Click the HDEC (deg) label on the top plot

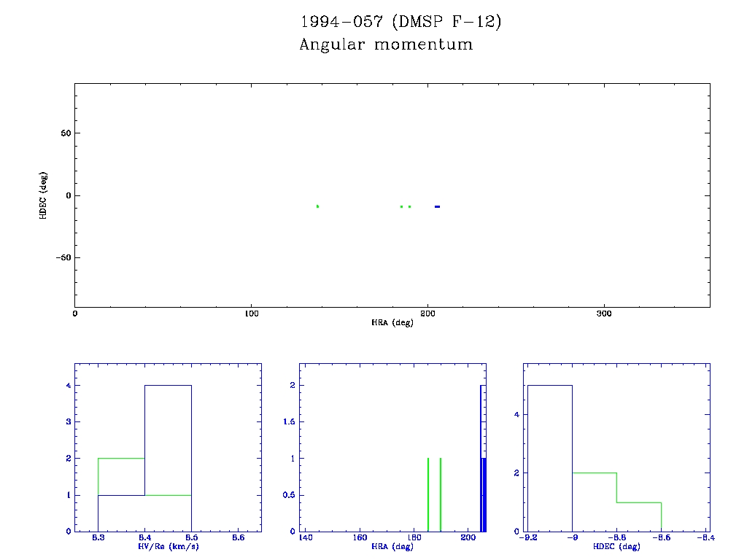coord(44,195)
